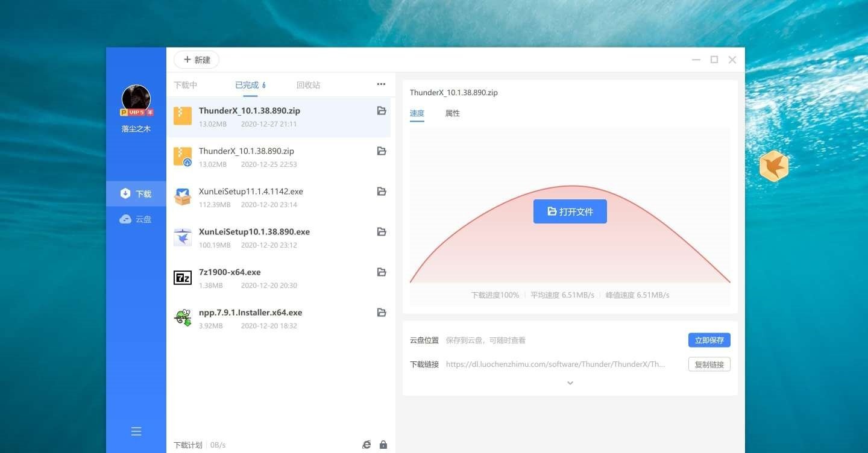Viewport: 868px width, 453px height.
Task: Click the zip icon of the 2020-12-27 ThunderX file
Action: tap(183, 116)
